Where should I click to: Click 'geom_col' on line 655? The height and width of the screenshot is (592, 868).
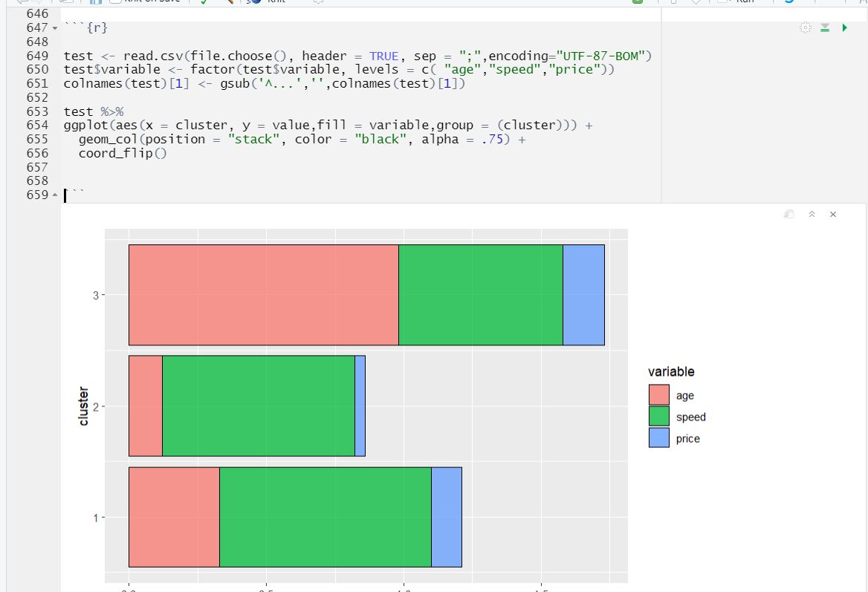(108, 140)
